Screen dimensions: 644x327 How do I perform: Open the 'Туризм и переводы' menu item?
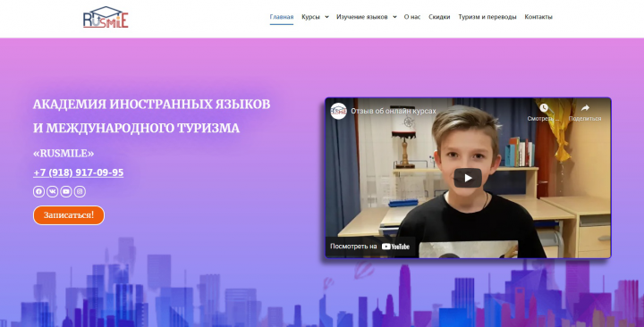click(487, 17)
